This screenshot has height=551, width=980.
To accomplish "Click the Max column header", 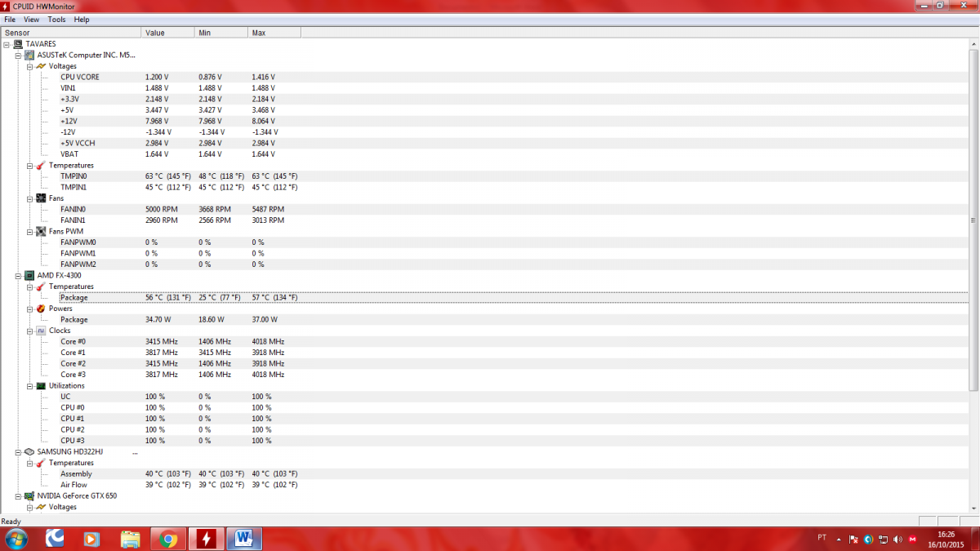I will (x=274, y=33).
